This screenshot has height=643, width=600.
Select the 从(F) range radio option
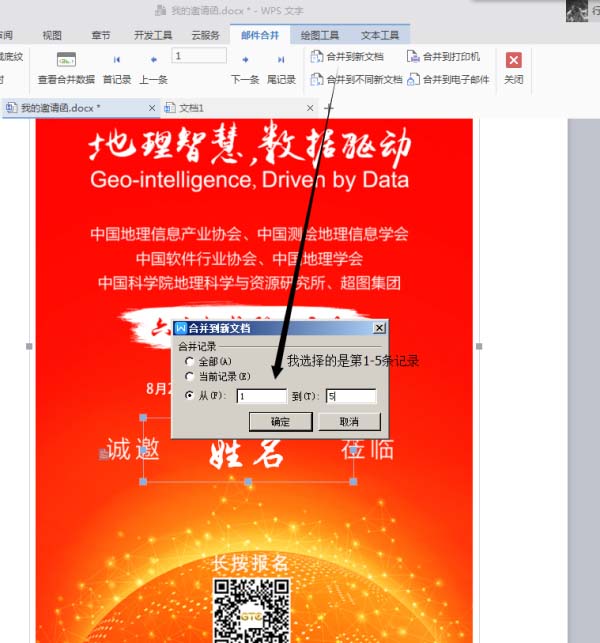pyautogui.click(x=189, y=395)
